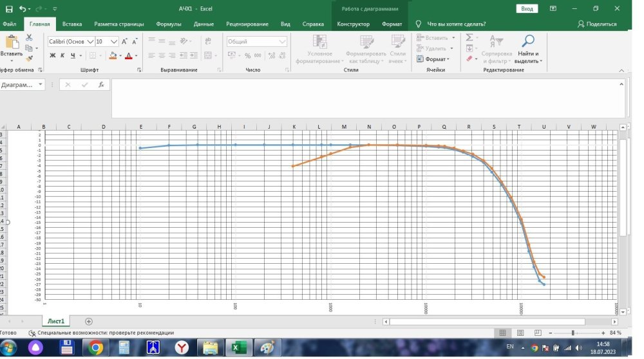644x359 pixels.
Task: Click the Лист1 sheet tab
Action: 57,321
